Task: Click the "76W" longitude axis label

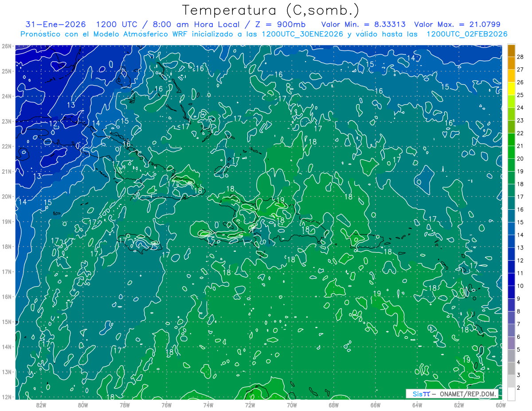Action: coord(166,405)
